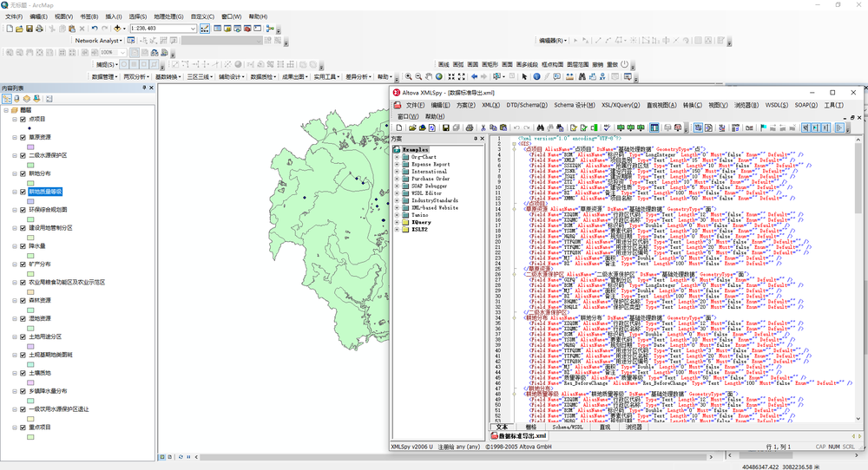Click the Undo arrow in ArcMap toolbar
The image size is (868, 470).
pyautogui.click(x=95, y=29)
